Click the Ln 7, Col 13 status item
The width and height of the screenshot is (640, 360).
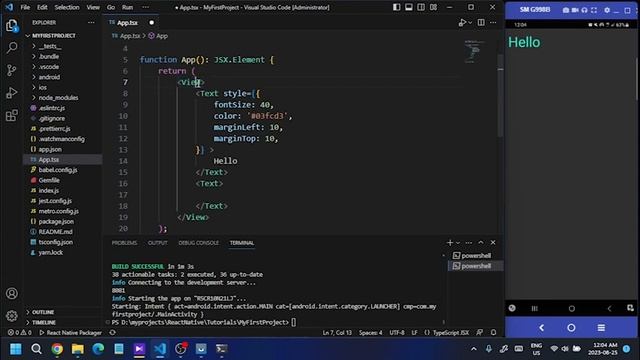[337, 333]
